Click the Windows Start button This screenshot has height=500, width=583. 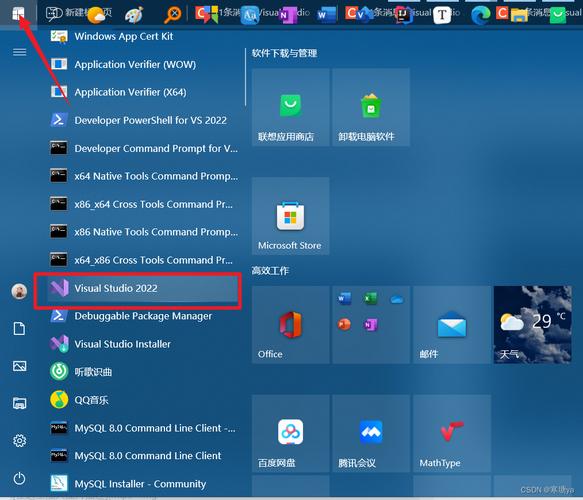(18, 14)
